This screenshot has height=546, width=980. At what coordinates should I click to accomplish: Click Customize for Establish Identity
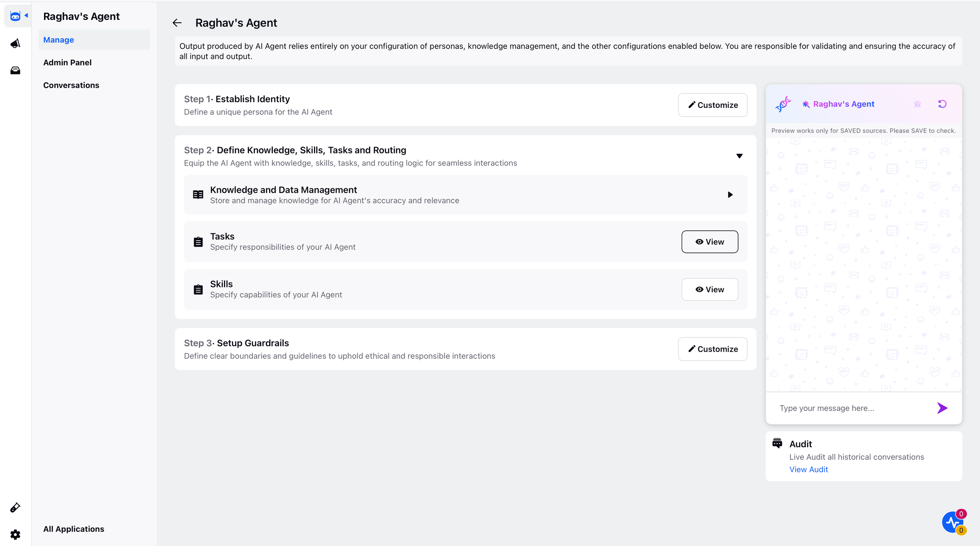click(x=712, y=105)
